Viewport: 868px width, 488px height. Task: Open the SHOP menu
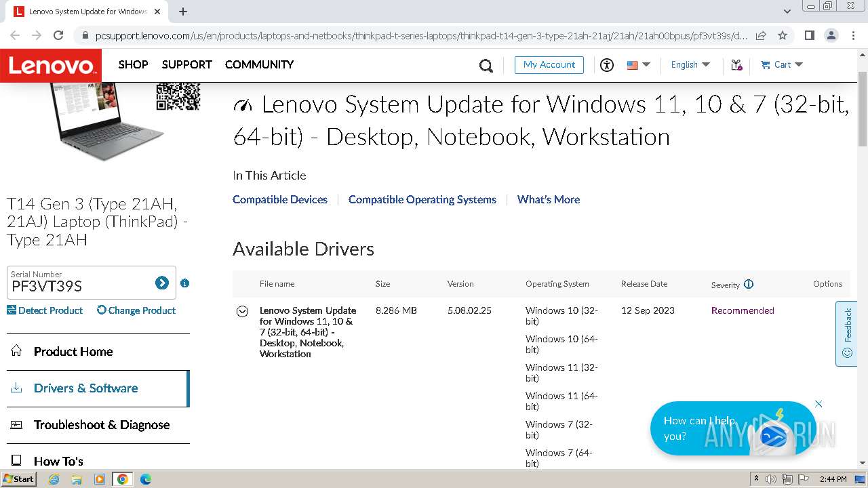pos(133,64)
